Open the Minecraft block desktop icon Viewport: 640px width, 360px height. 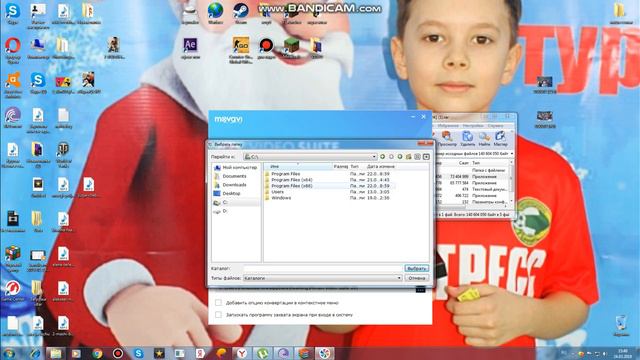pos(291,48)
